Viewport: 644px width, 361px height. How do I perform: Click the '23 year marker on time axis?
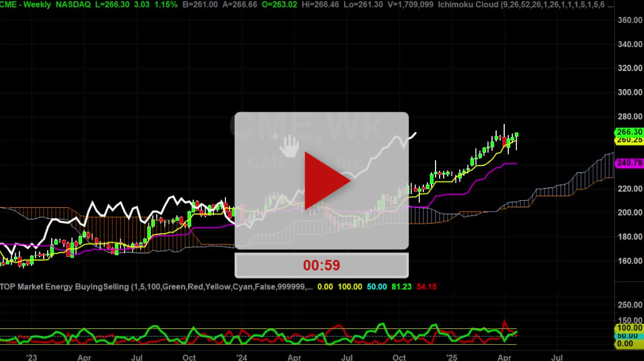click(x=31, y=358)
